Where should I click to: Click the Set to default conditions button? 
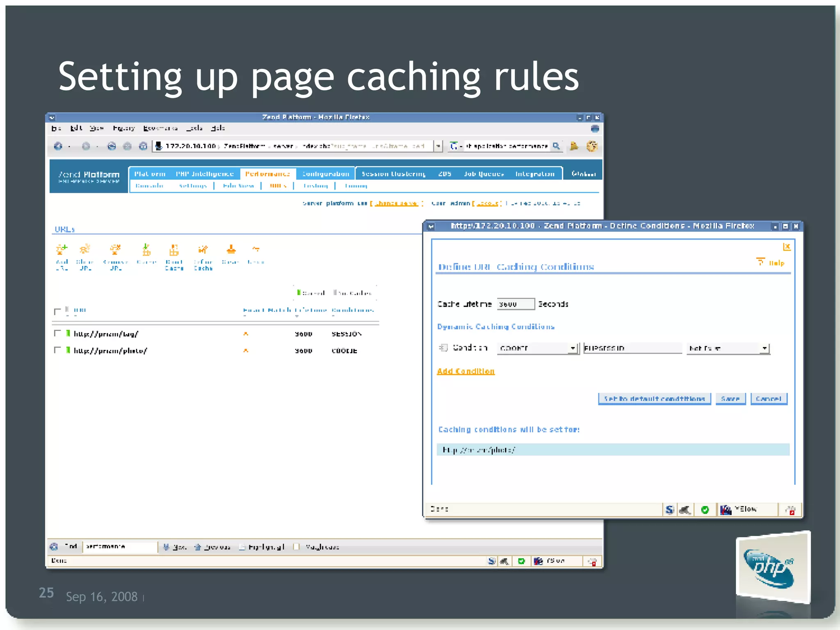pyautogui.click(x=655, y=399)
